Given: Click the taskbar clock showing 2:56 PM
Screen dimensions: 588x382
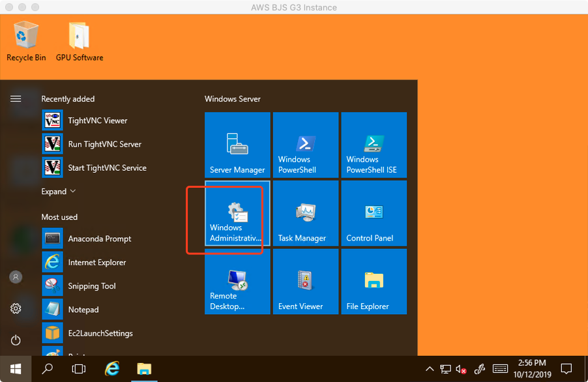Looking at the screenshot, I should tap(532, 368).
